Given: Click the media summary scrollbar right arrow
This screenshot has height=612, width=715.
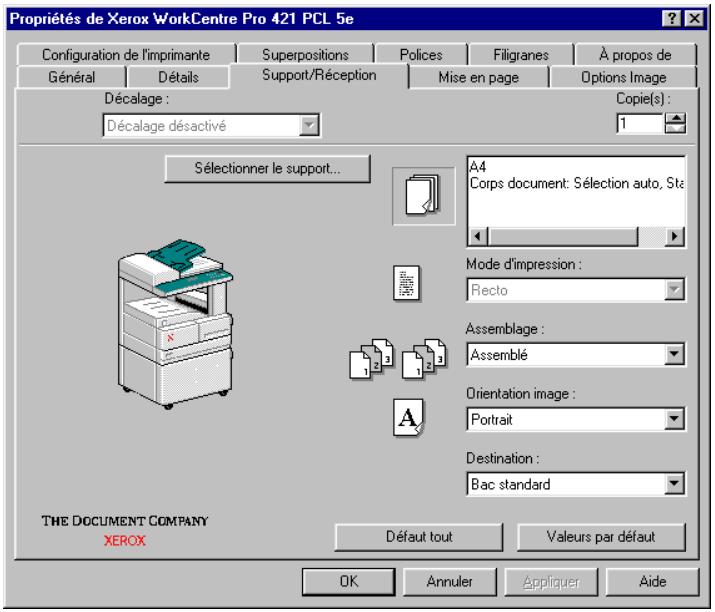Looking at the screenshot, I should tap(674, 236).
